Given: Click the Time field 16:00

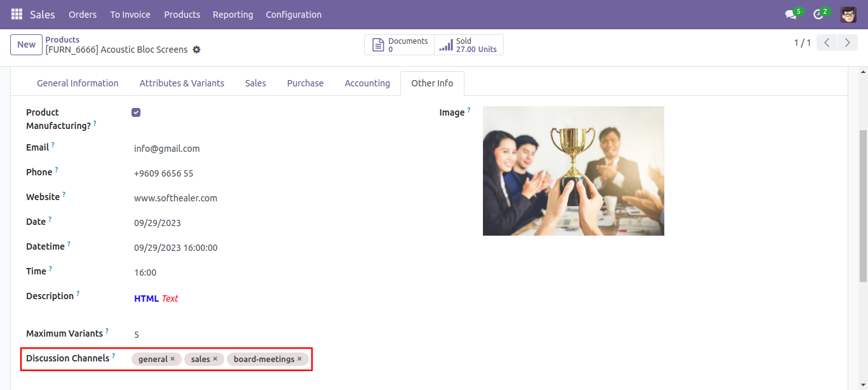Looking at the screenshot, I should (145, 272).
